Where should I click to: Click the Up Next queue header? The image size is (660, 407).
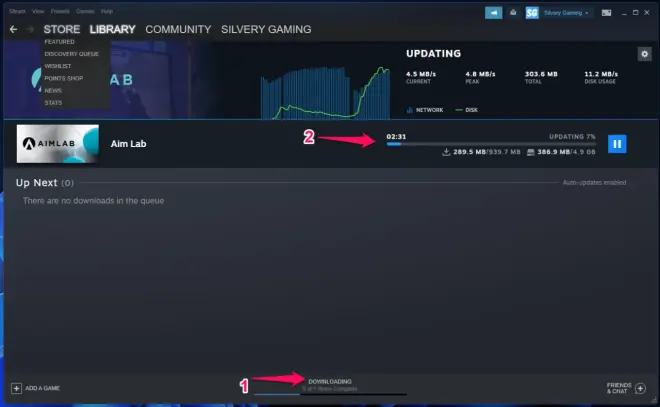tap(45, 183)
